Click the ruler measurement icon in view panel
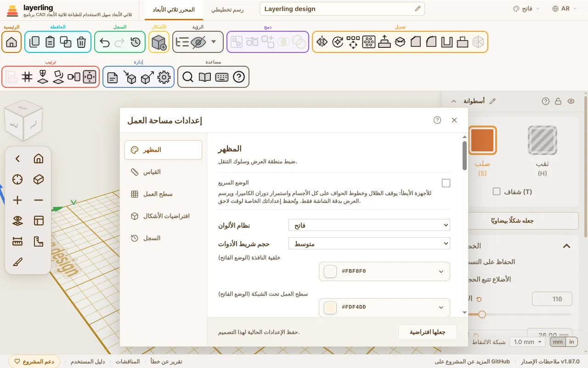The height and width of the screenshot is (368, 588). (17, 241)
